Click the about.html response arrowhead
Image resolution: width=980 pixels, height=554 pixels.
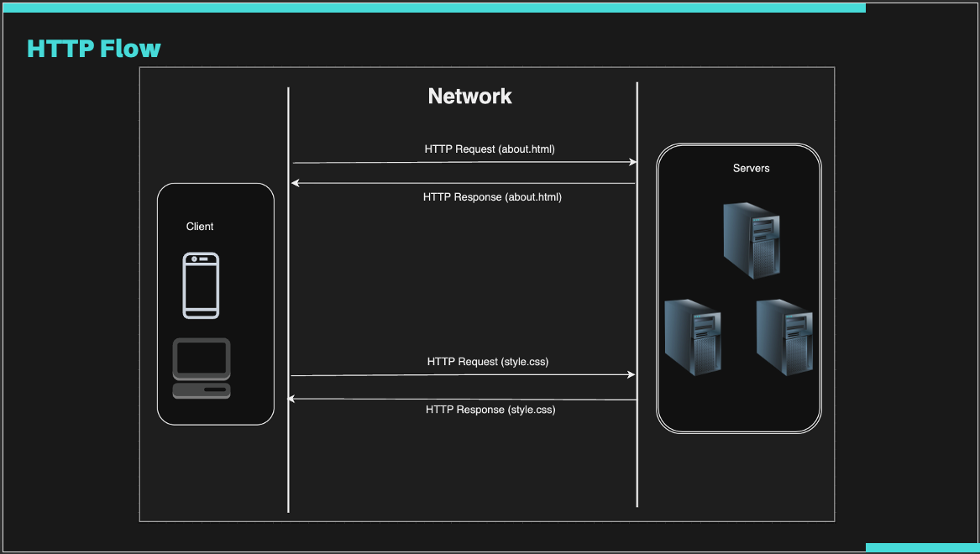(296, 183)
